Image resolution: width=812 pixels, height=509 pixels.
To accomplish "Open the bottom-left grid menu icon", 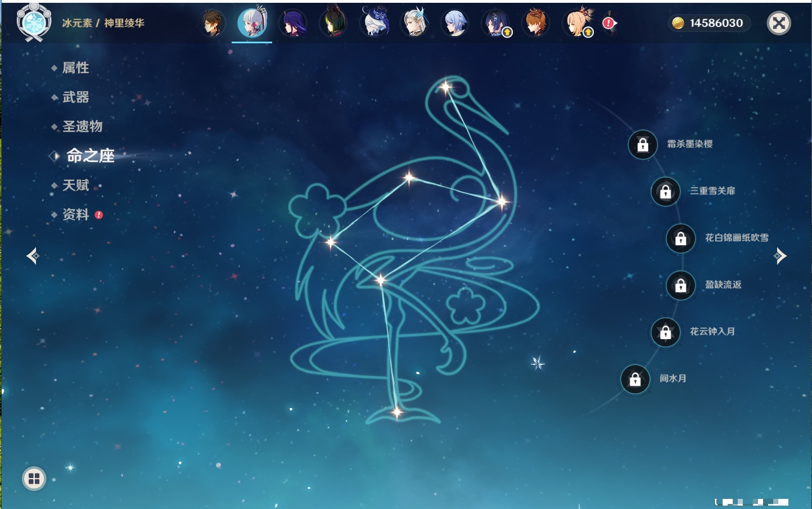I will coord(34,479).
